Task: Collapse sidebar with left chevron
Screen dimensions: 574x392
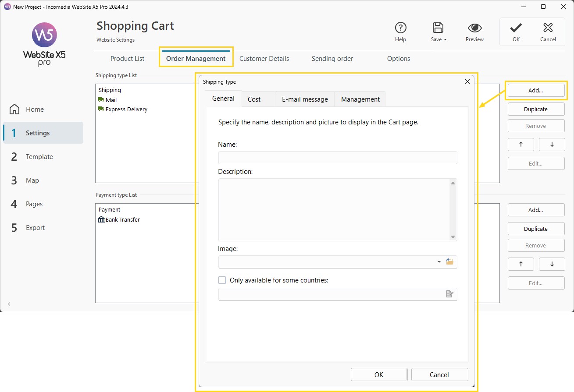Action: pyautogui.click(x=9, y=304)
